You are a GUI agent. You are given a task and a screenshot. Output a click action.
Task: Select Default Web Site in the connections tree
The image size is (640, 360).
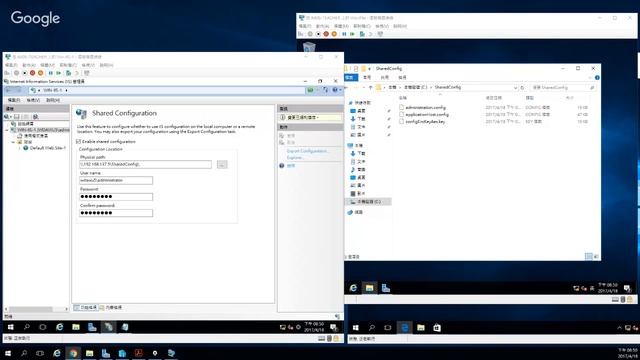47,148
